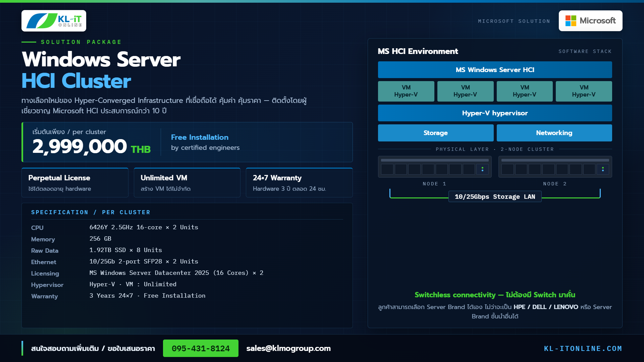Click the "Windows Server" title line
The width and height of the screenshot is (644, 362).
(x=101, y=59)
